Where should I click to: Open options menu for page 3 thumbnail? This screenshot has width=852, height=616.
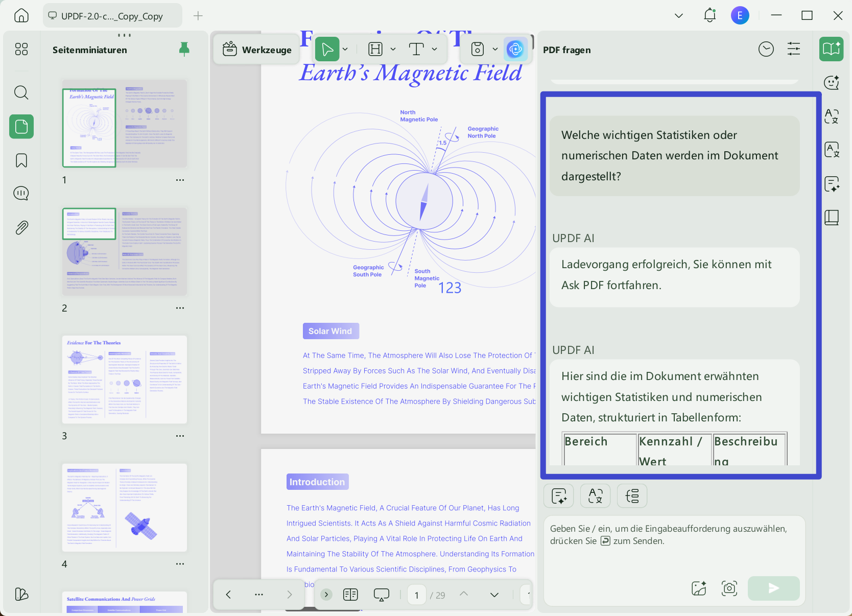click(x=180, y=436)
